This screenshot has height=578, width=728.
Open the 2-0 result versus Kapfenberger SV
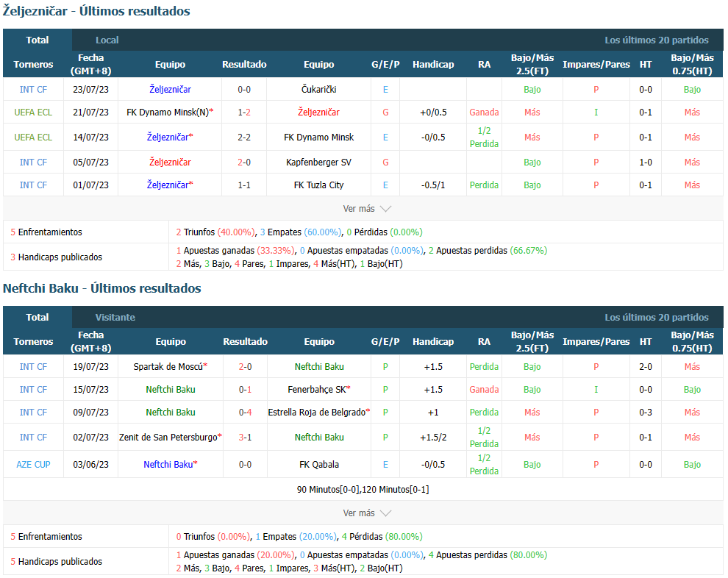244,162
